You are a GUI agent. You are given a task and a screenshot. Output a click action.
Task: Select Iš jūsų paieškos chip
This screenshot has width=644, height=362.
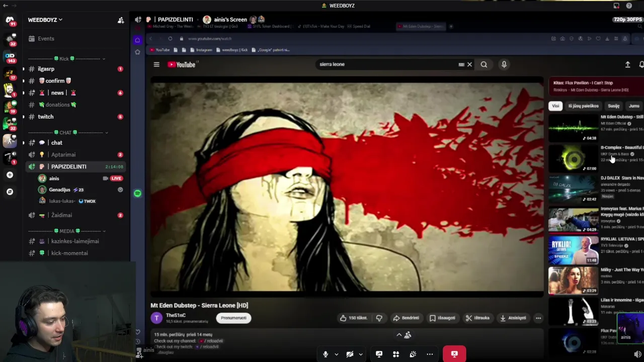point(583,106)
